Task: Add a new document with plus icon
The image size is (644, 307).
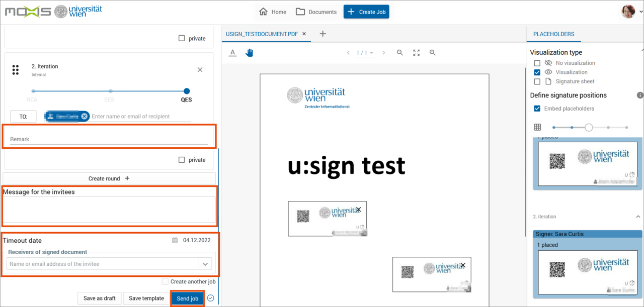Action: [x=323, y=34]
